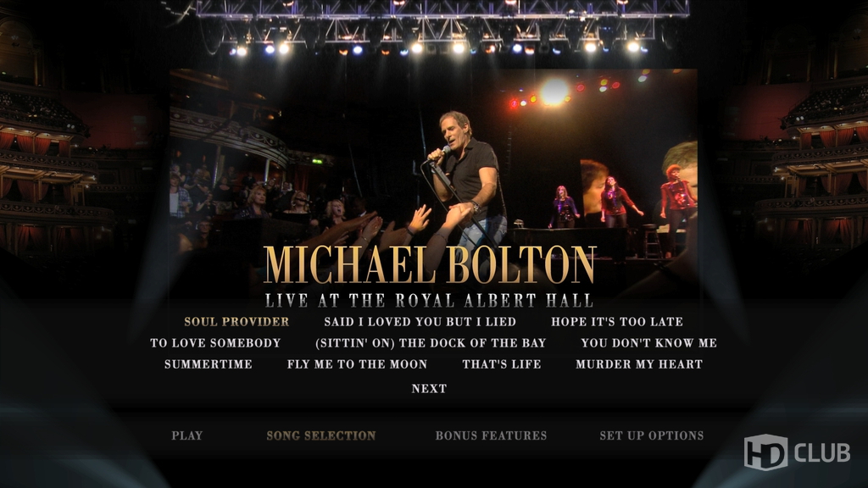Image resolution: width=868 pixels, height=488 pixels.
Task: Open Bonus Features section
Action: [491, 435]
